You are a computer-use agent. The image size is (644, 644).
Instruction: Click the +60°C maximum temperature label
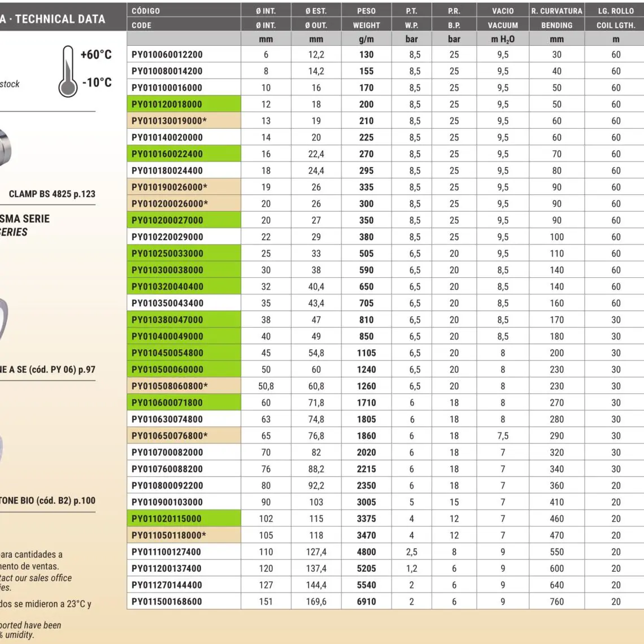(95, 55)
